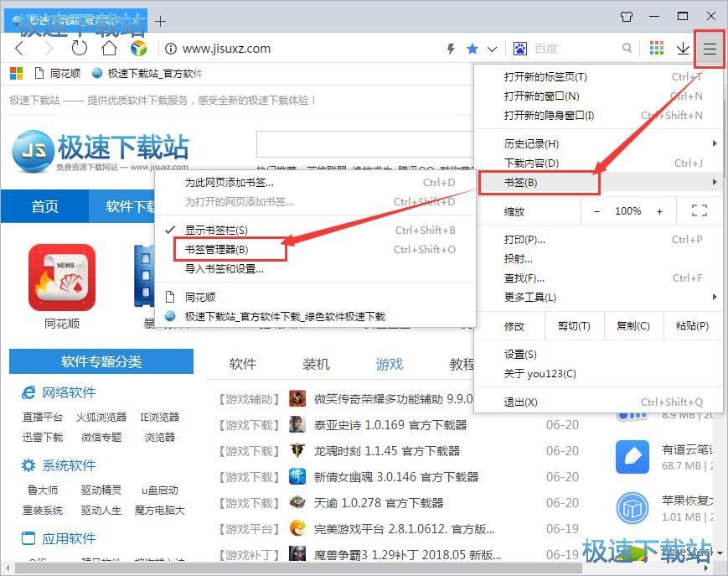
Task: Select 为此网页添加书签... in the submenu
Action: point(315,183)
